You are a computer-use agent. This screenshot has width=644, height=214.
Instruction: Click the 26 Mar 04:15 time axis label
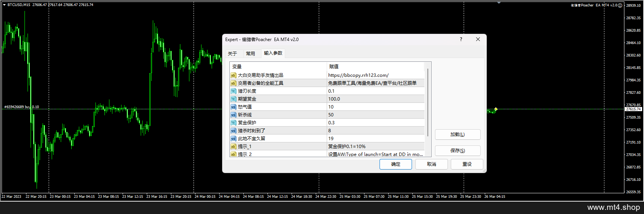coord(495,197)
